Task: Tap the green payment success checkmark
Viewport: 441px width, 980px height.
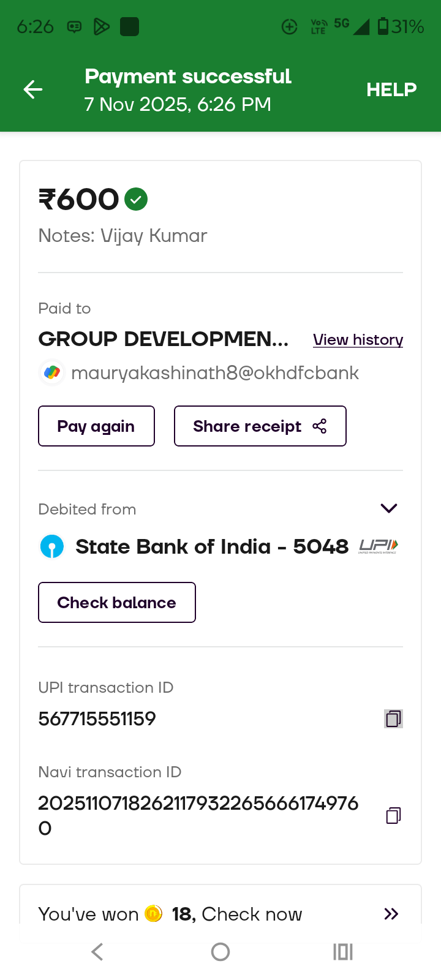Action: coord(136,199)
